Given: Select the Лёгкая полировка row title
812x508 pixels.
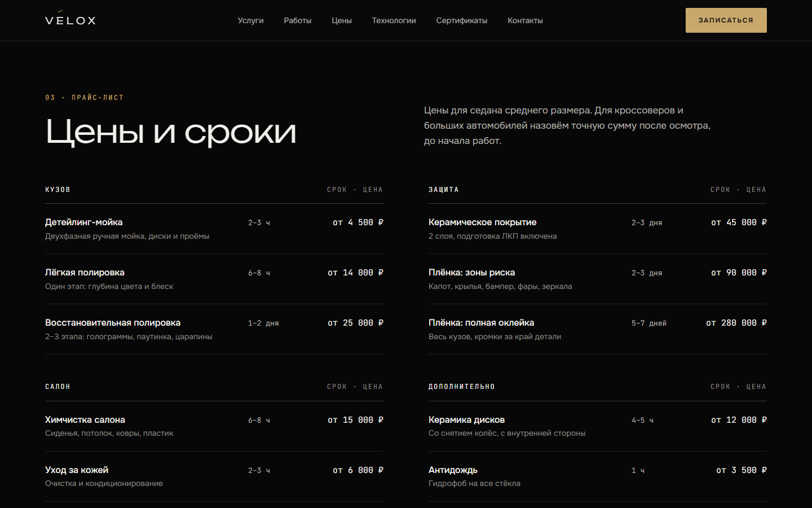Looking at the screenshot, I should tap(85, 273).
